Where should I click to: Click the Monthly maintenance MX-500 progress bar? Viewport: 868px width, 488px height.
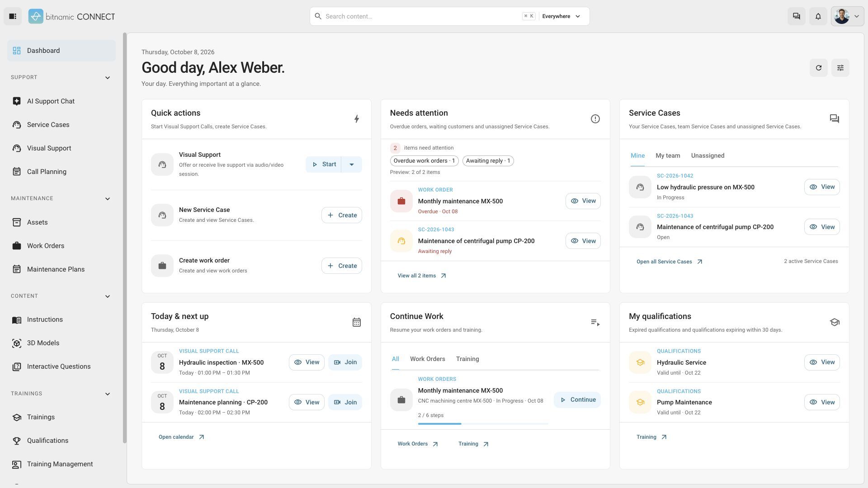[x=483, y=424]
